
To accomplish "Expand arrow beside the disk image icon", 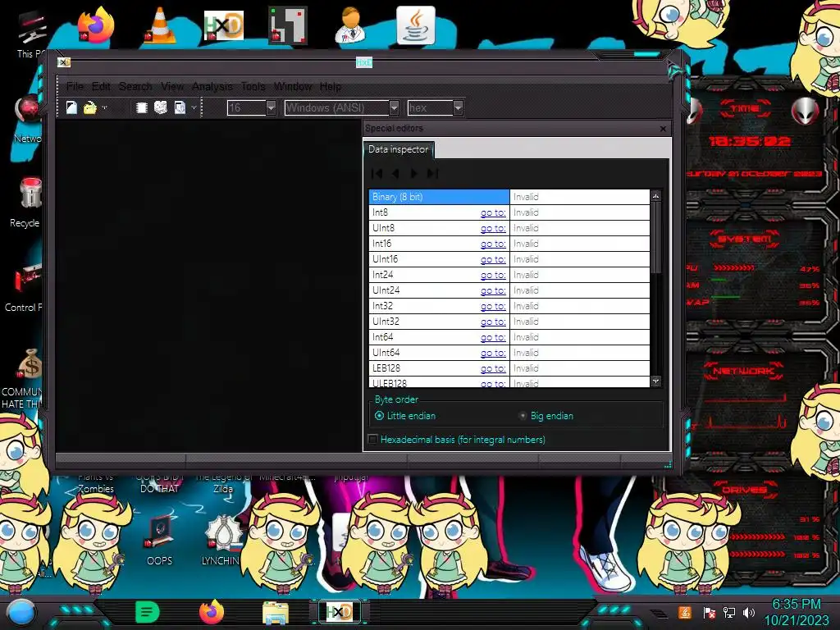I will pyautogui.click(x=194, y=107).
